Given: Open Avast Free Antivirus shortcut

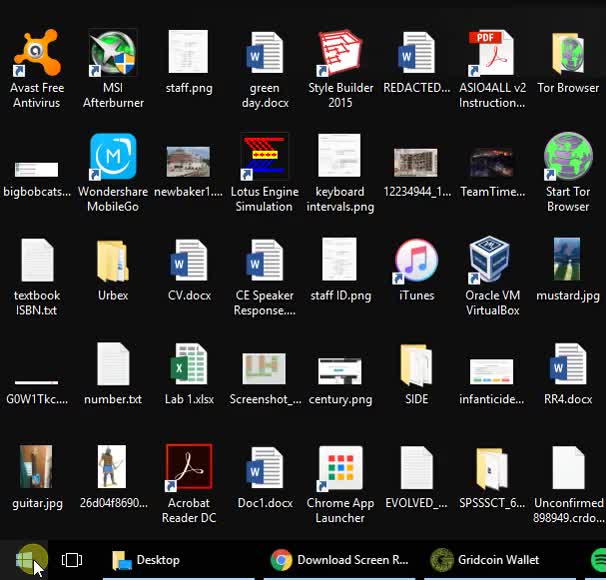Looking at the screenshot, I should 37,53.
